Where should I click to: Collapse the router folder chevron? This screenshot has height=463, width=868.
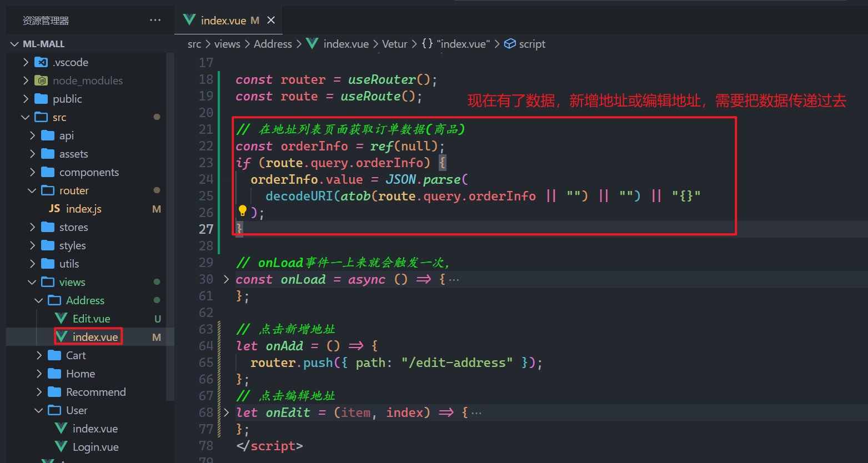click(x=32, y=190)
